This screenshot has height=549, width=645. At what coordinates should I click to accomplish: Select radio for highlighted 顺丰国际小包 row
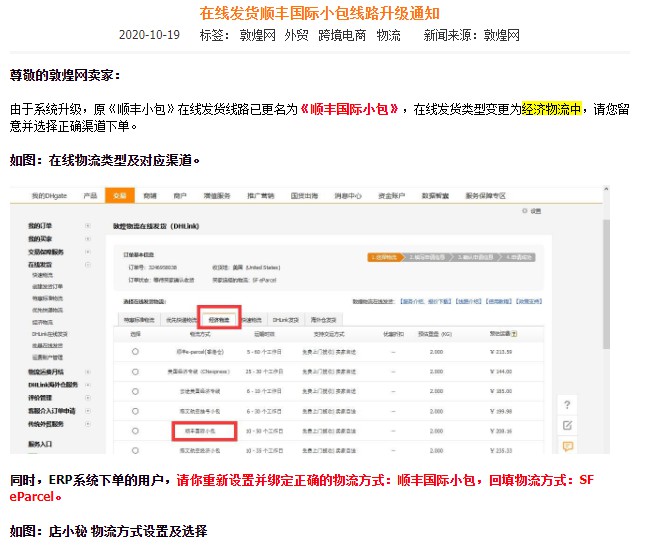point(135,431)
